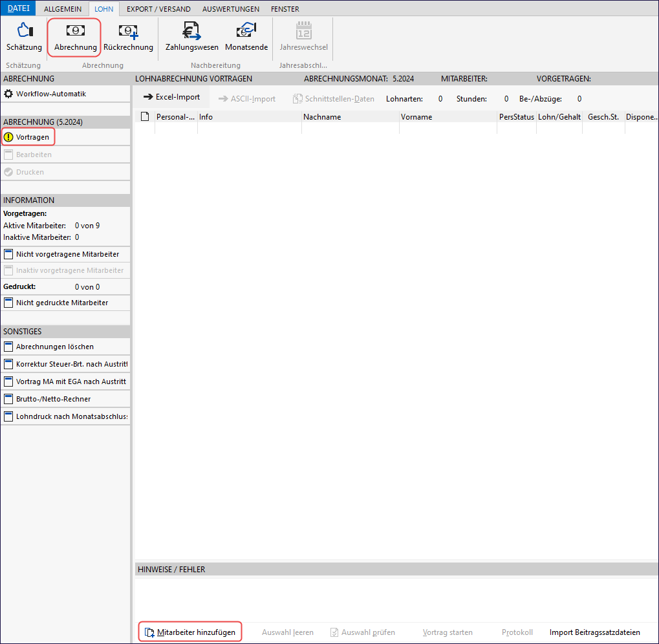Click the Mitarbeiter hinzufügen button label
The width and height of the screenshot is (659, 644).
(196, 632)
